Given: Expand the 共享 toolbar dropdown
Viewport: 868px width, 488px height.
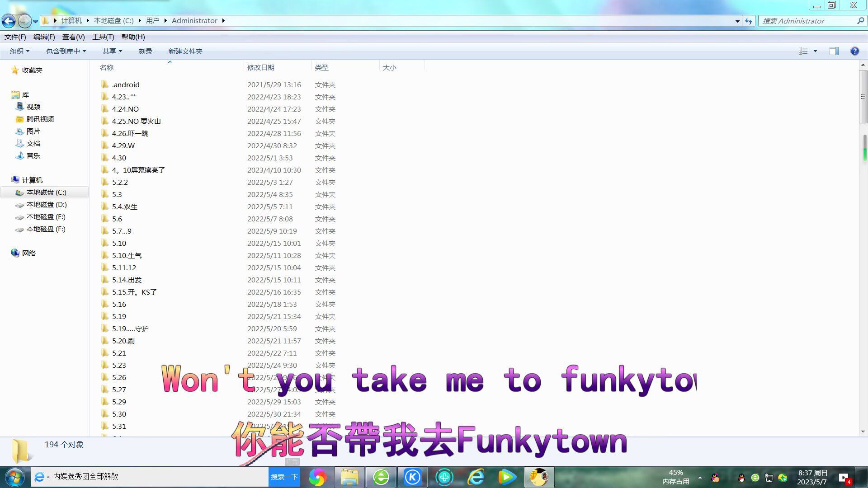Looking at the screenshot, I should (x=112, y=52).
